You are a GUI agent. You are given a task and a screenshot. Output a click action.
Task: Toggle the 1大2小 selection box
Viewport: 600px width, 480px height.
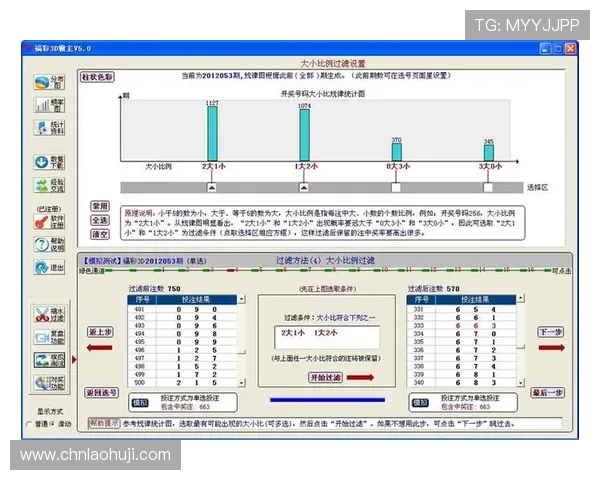(x=304, y=187)
